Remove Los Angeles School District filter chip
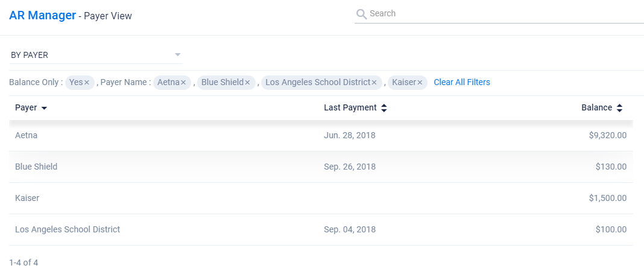Image resolution: width=644 pixels, height=277 pixels. tap(374, 82)
